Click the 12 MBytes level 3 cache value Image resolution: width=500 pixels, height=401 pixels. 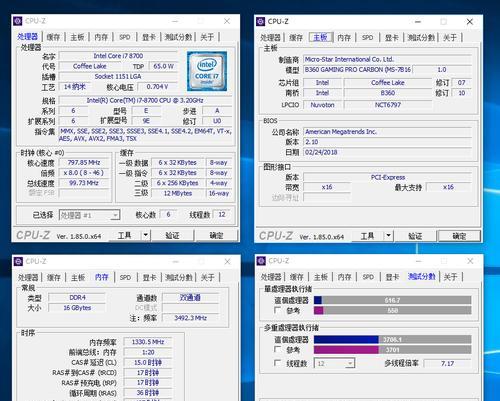pos(178,193)
